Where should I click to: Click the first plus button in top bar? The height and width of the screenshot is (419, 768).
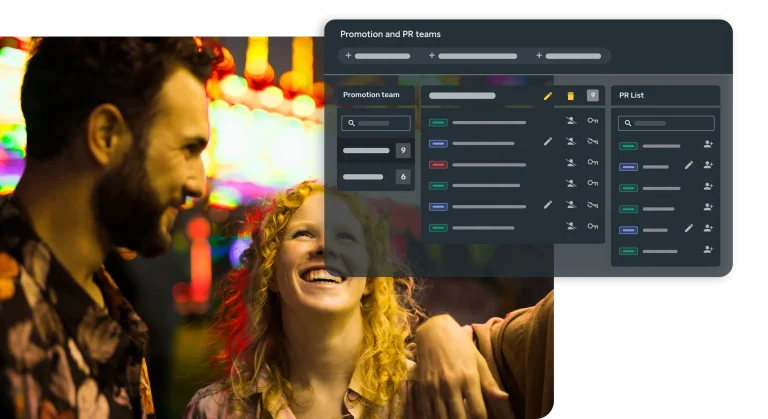(348, 56)
